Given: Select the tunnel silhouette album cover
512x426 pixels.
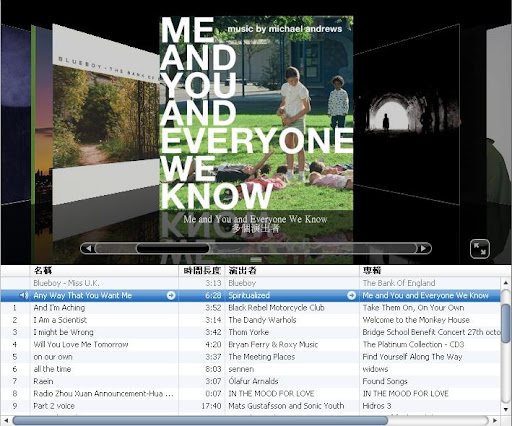Looking at the screenshot, I should (407, 113).
